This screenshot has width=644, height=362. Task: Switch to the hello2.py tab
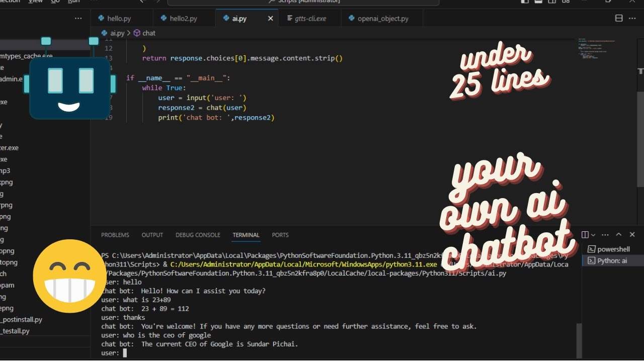pos(184,19)
